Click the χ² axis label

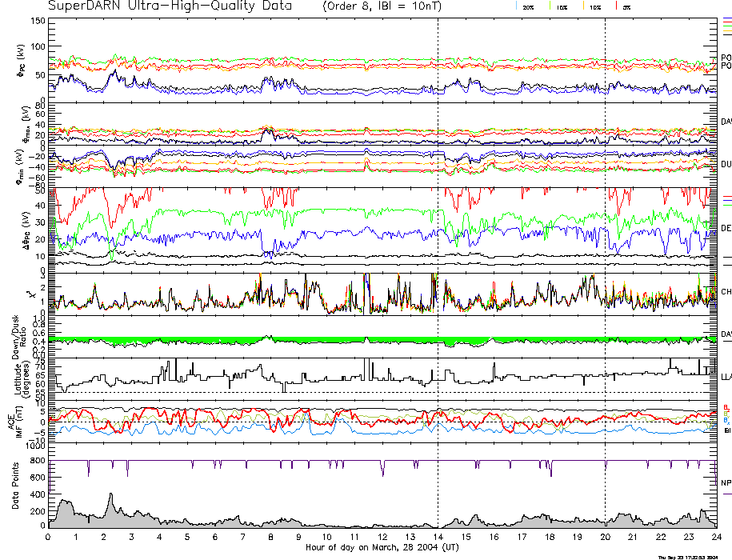tap(31, 294)
